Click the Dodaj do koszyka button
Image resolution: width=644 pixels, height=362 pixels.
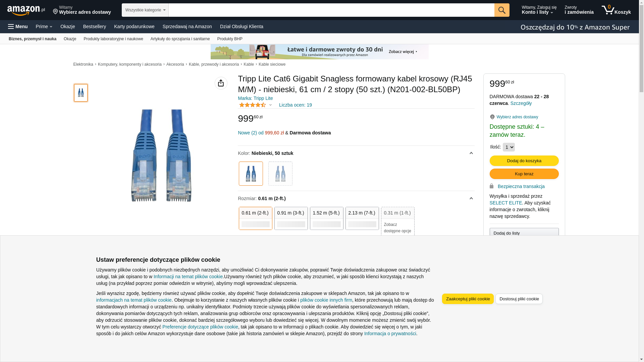[x=524, y=161]
